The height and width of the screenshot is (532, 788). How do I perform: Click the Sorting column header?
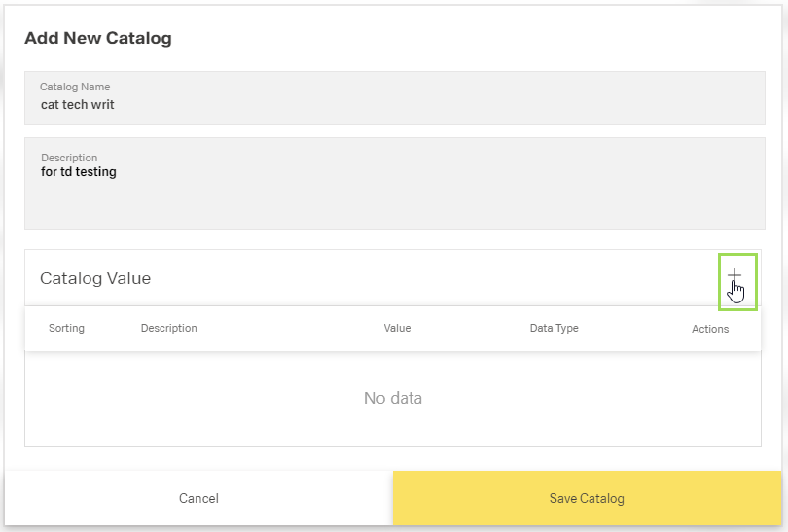pyautogui.click(x=66, y=328)
